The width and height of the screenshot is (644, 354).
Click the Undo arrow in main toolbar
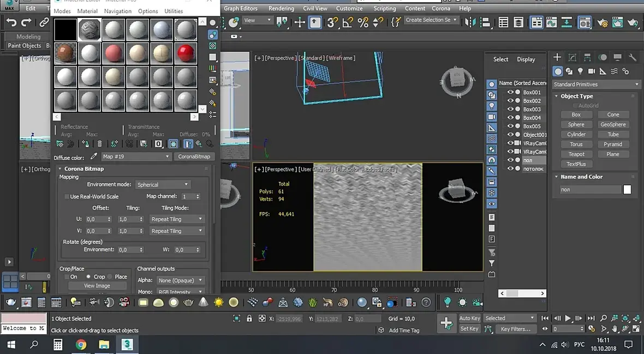tap(11, 22)
